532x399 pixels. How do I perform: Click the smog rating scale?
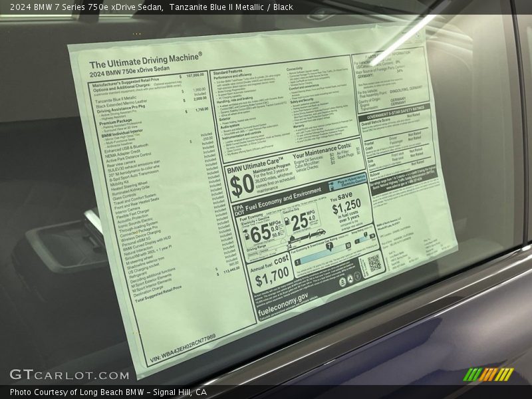click(365, 239)
